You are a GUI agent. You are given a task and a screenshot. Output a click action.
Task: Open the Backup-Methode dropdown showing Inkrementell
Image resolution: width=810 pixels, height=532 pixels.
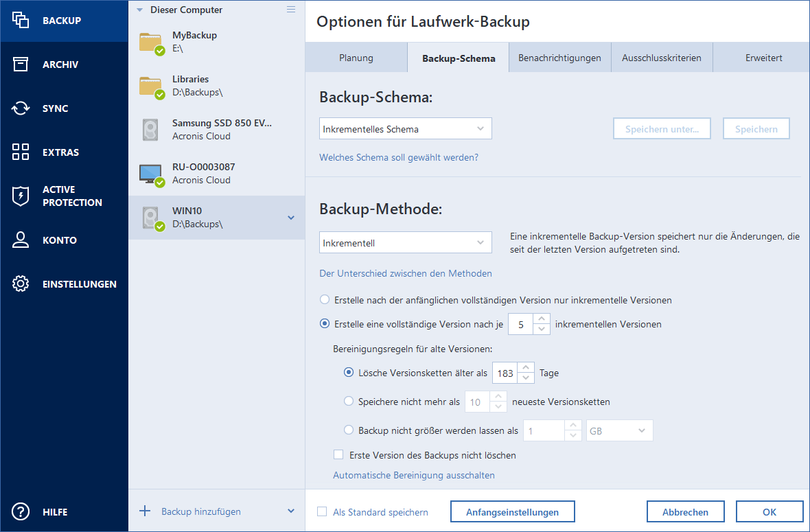[405, 242]
